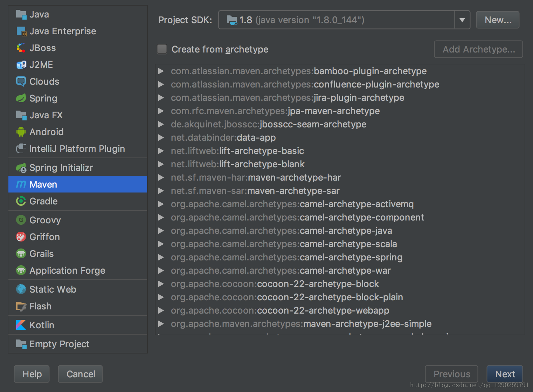Click the Java FX folder icon
Image resolution: width=533 pixels, height=392 pixels.
point(21,115)
